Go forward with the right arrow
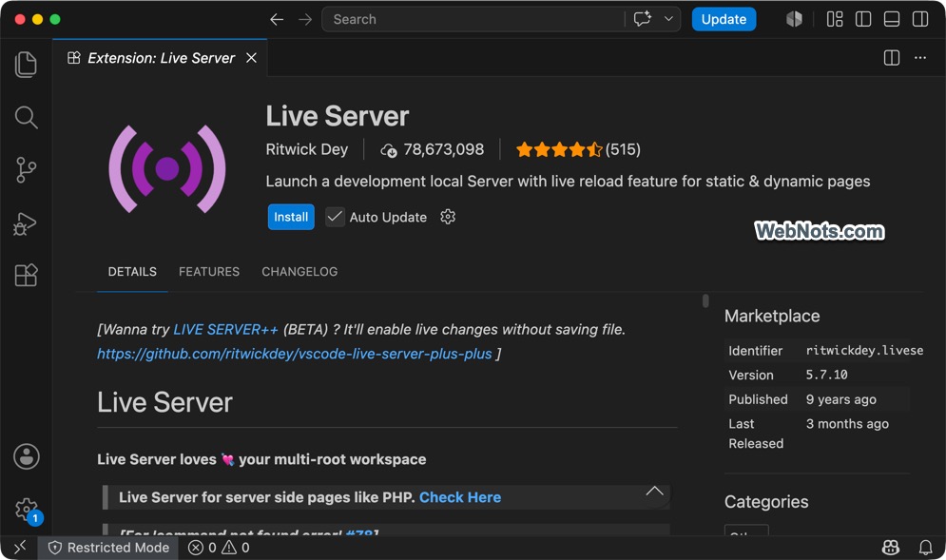The height and width of the screenshot is (560, 946). pos(305,19)
